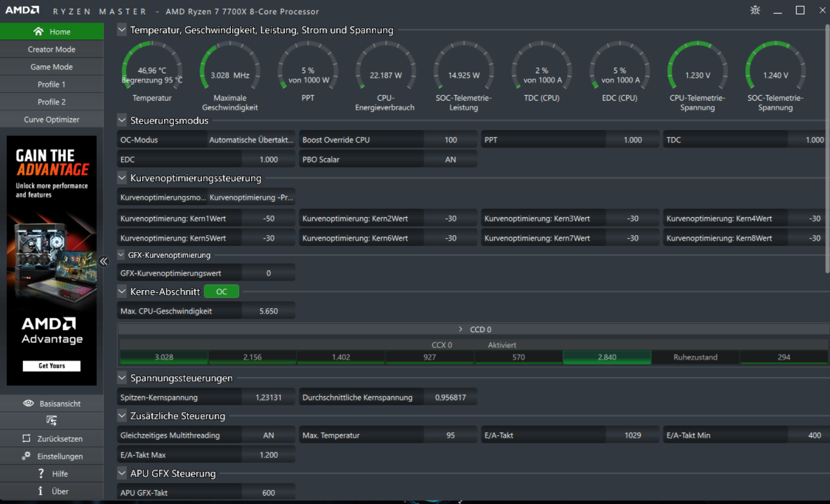Click core bar showing 2.156 MHz
Screen dimensions: 830x504
tap(252, 357)
